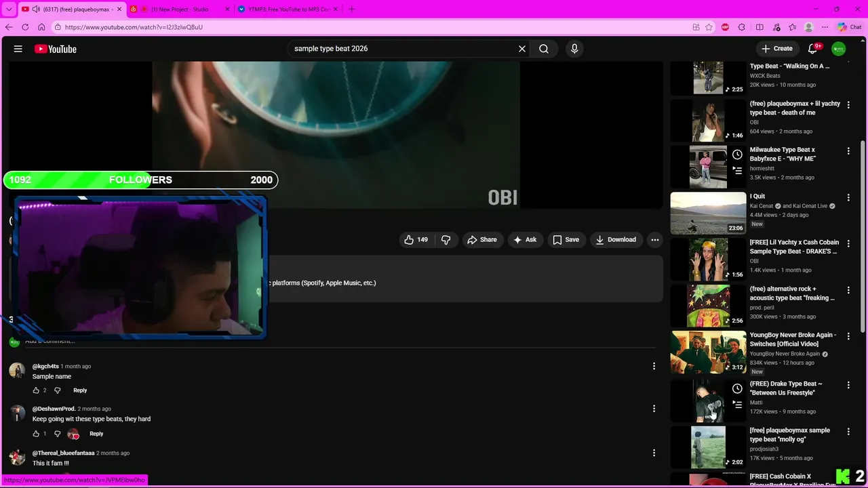Clear the search box text
The image size is (868, 488).
click(522, 49)
